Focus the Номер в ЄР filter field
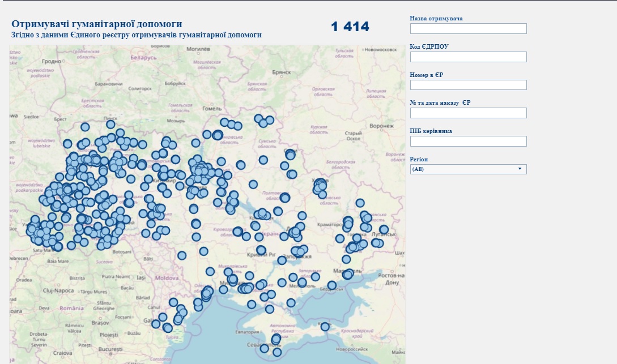 click(x=468, y=85)
